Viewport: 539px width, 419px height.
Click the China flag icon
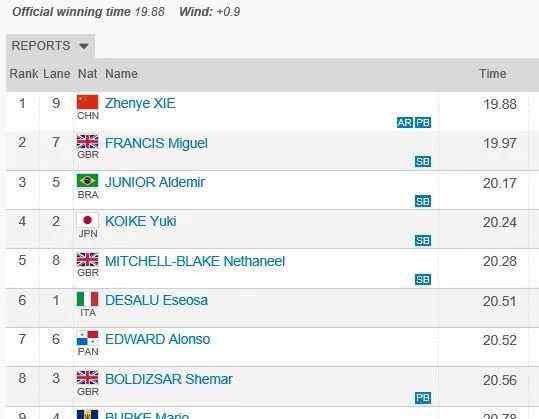tap(87, 102)
